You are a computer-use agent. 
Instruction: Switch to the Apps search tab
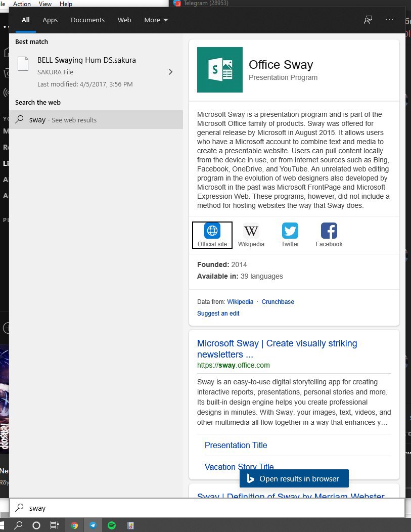(50, 20)
